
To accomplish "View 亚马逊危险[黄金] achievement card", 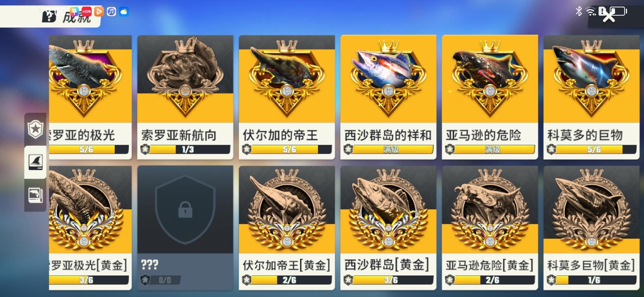I will [x=490, y=228].
